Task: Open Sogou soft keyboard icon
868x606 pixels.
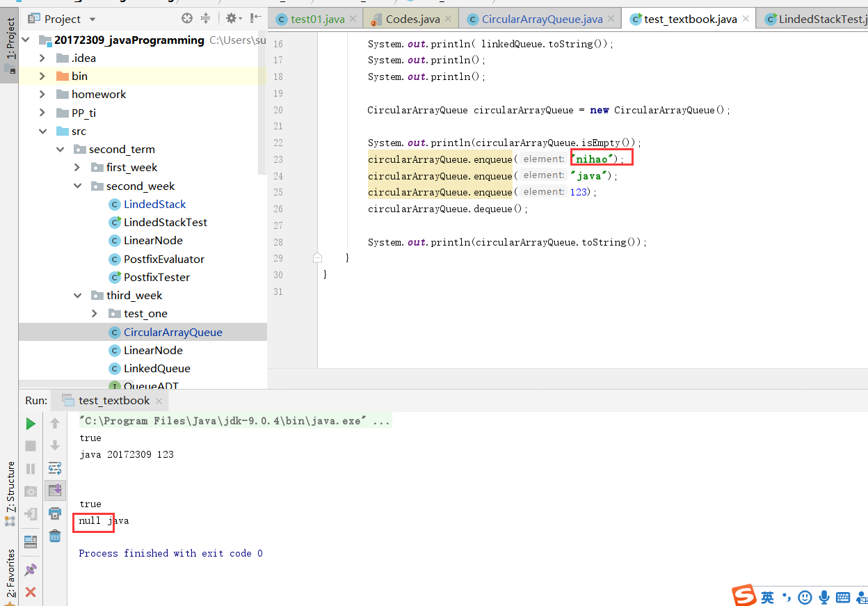Action: pyautogui.click(x=843, y=597)
